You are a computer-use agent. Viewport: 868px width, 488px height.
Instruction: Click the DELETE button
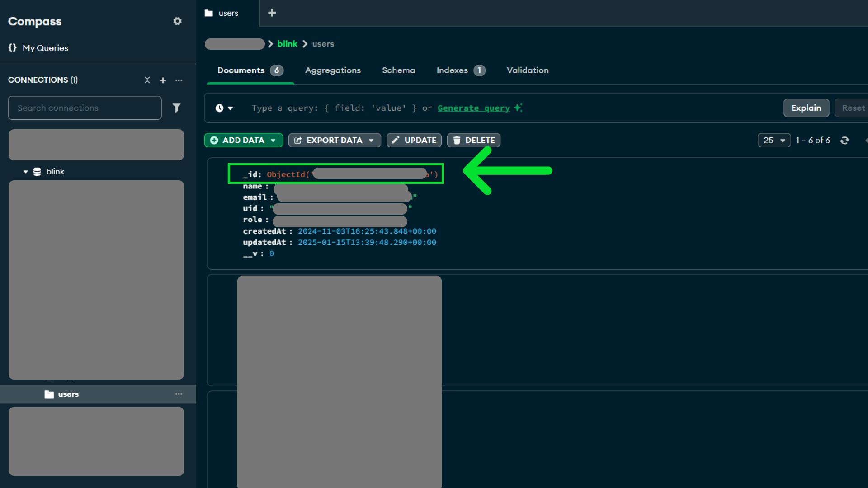[x=474, y=141]
